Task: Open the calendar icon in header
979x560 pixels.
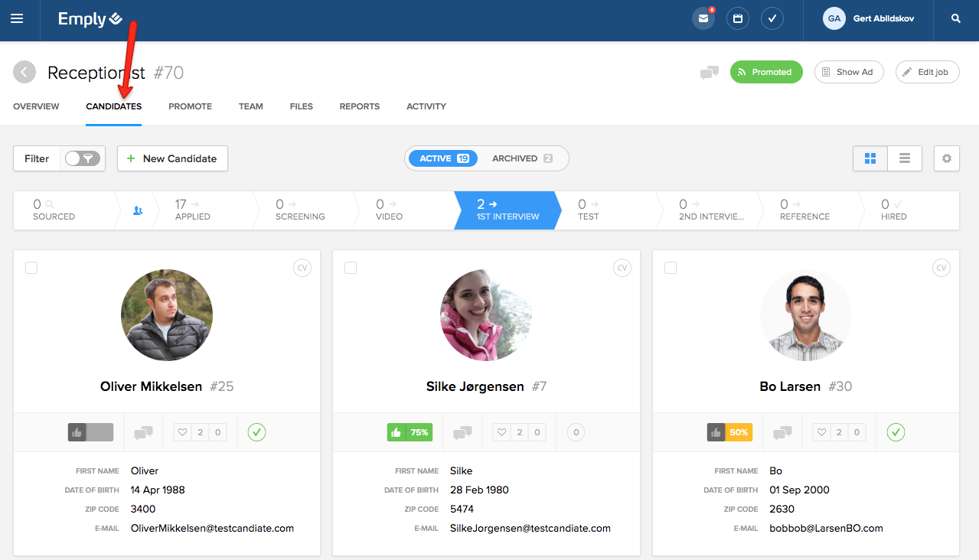Action: tap(738, 19)
